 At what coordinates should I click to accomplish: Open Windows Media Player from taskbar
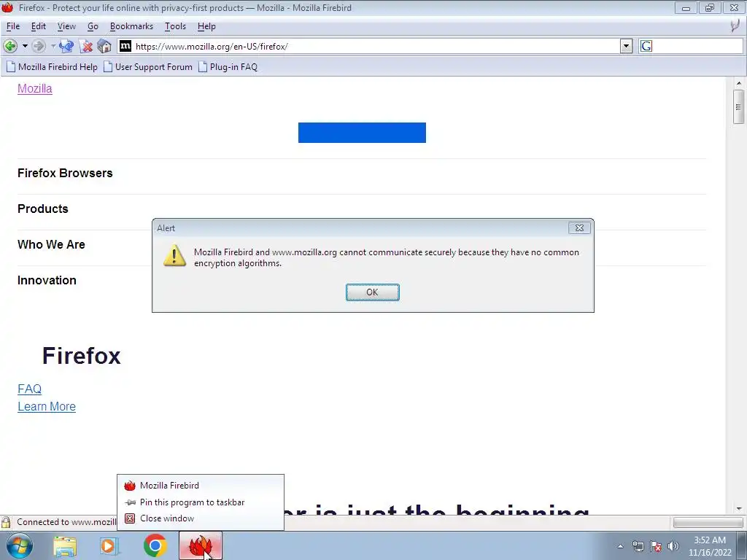(109, 545)
